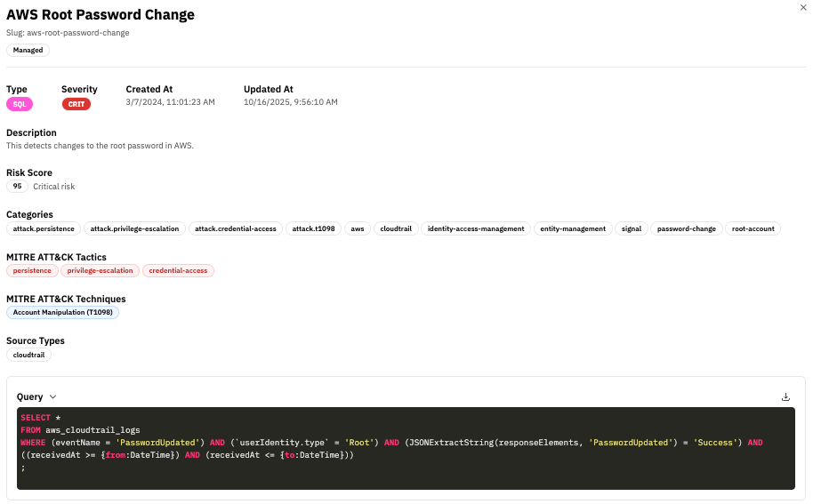813x504 pixels.
Task: Click the SQL type badge
Action: pos(20,104)
